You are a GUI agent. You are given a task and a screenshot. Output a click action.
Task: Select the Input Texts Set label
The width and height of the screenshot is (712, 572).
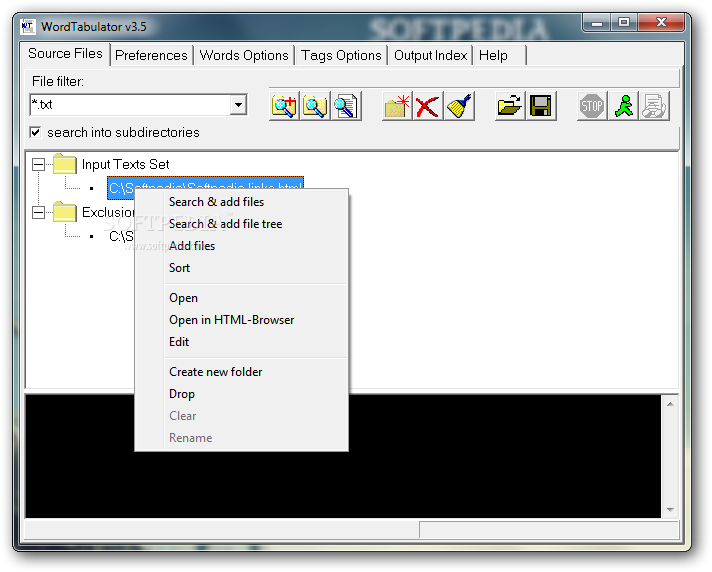[125, 164]
